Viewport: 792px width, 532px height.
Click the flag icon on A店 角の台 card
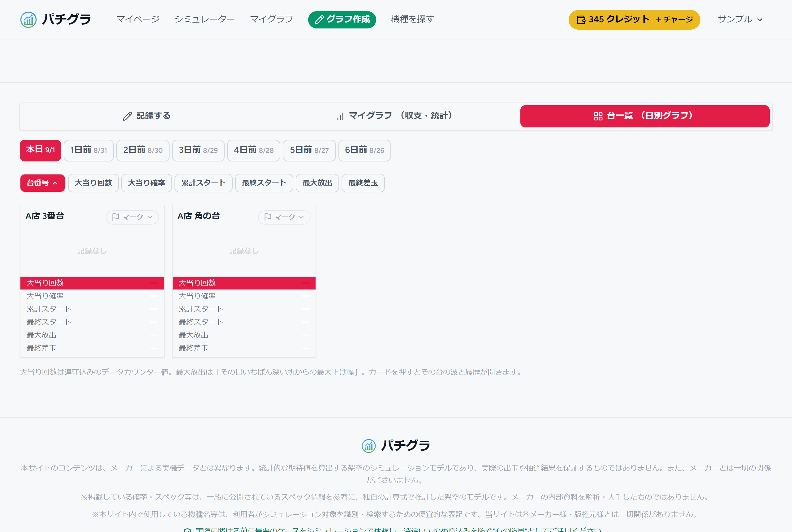(268, 217)
